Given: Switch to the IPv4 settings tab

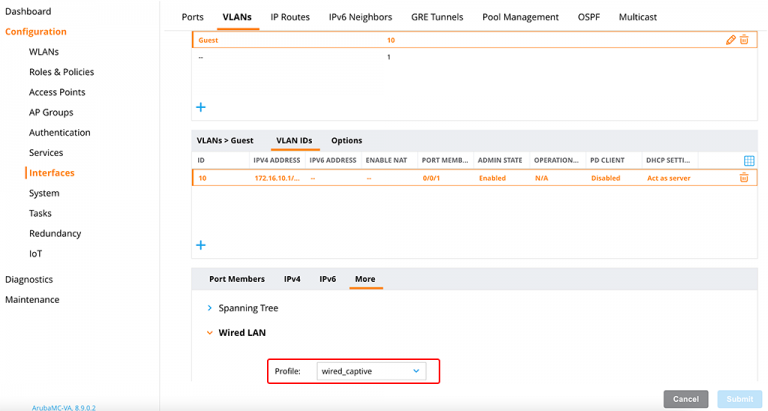Looking at the screenshot, I should pos(292,279).
